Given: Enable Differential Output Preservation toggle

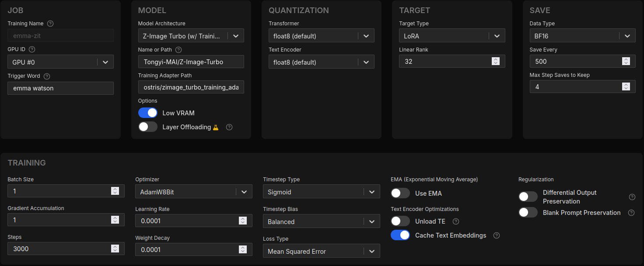Looking at the screenshot, I should (x=528, y=197).
